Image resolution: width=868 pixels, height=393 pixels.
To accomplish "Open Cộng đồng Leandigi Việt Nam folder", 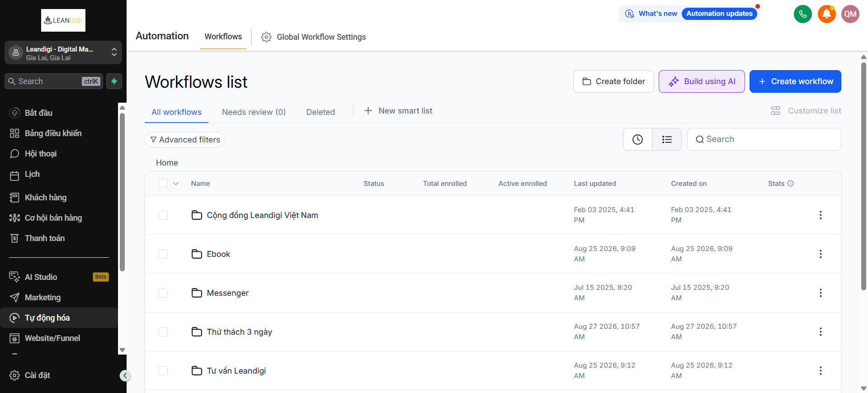I will click(262, 215).
